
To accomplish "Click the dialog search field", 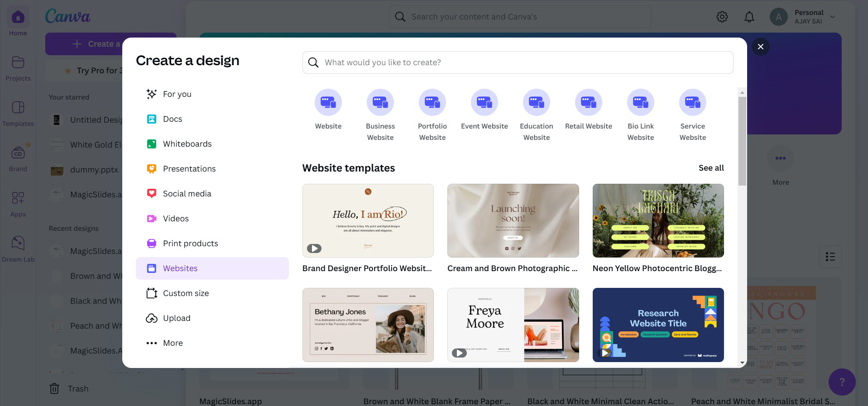I will (518, 62).
